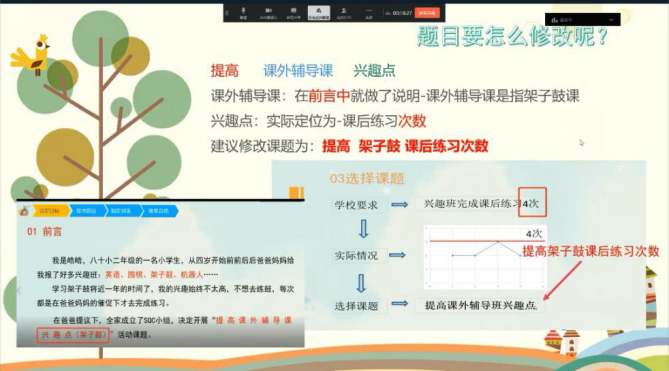Open the three-dot more menu
The image size is (669, 371).
click(x=369, y=13)
